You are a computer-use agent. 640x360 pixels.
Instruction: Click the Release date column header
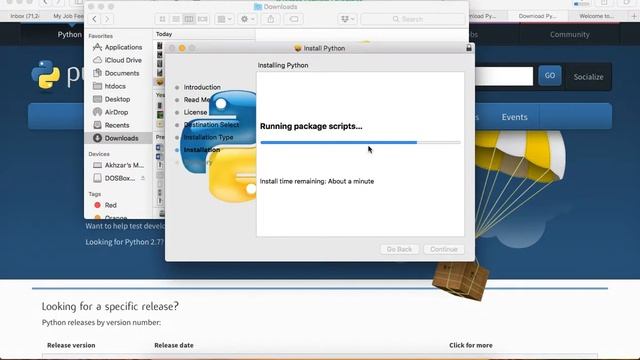click(x=174, y=345)
